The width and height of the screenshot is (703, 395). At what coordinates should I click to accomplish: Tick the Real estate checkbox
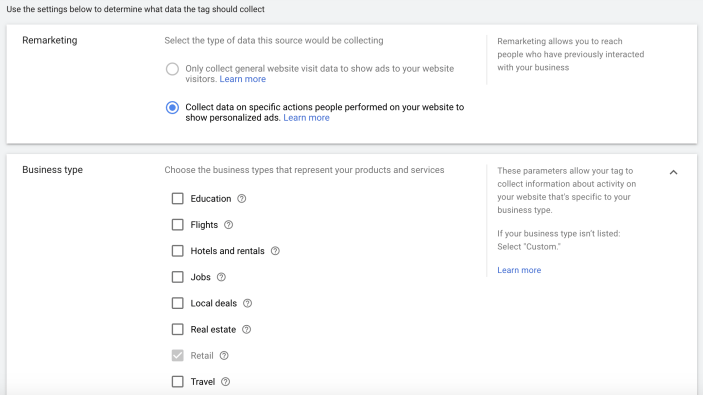[x=178, y=330]
